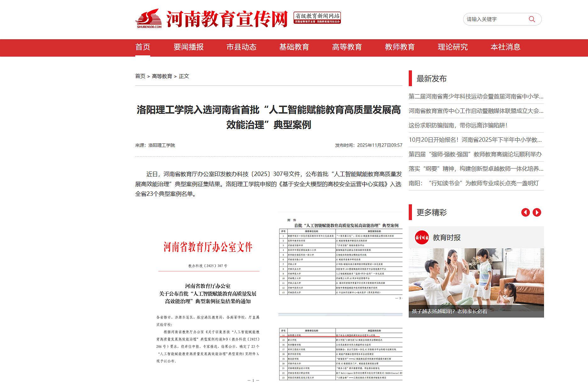Click the search magnifier icon

(x=532, y=19)
